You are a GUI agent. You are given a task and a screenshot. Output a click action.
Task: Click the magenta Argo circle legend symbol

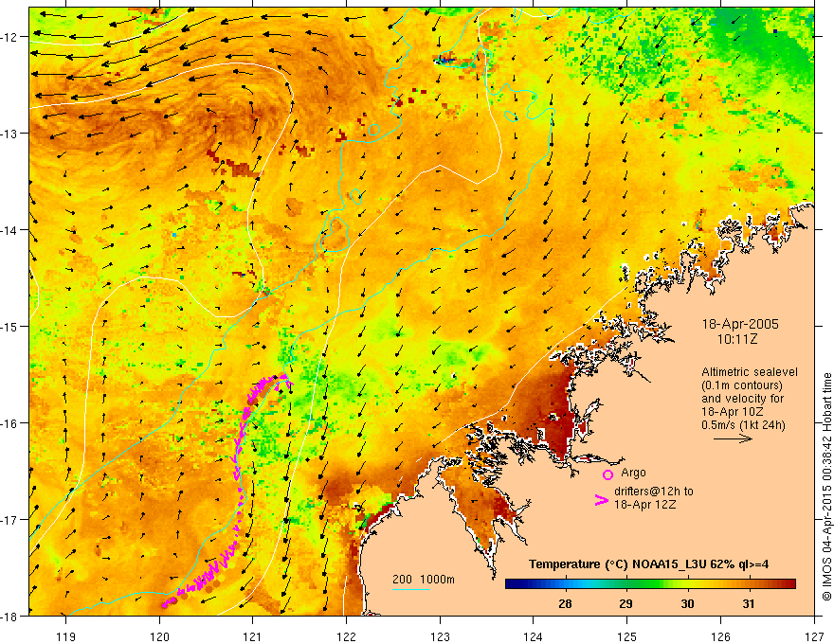(x=607, y=474)
